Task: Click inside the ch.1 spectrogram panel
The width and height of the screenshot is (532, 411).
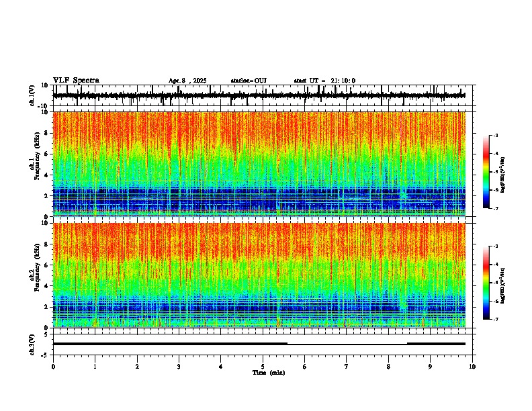Action: point(259,164)
